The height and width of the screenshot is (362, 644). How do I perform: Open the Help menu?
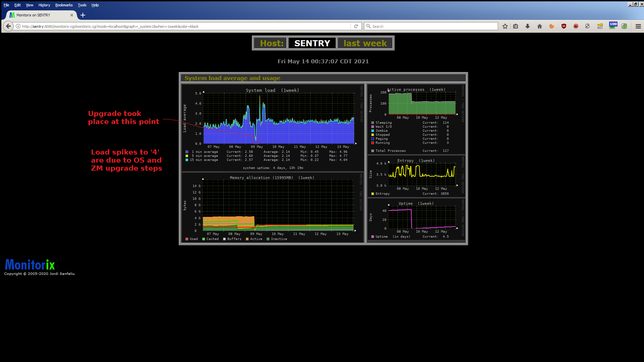point(95,5)
